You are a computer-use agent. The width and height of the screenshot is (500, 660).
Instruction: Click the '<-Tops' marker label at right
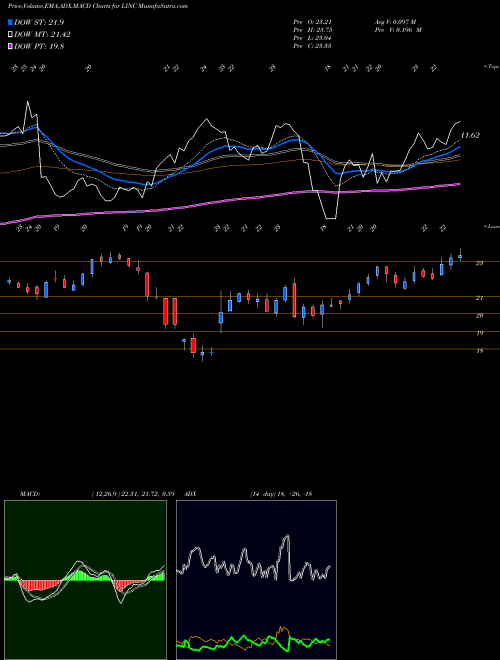point(491,67)
